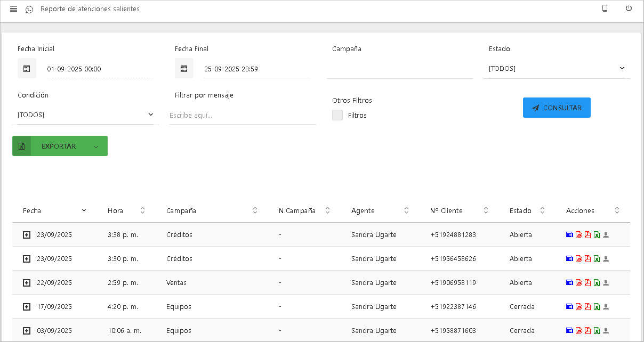
Task: Click the Filtrar por mensaje text field
Action: pyautogui.click(x=243, y=116)
